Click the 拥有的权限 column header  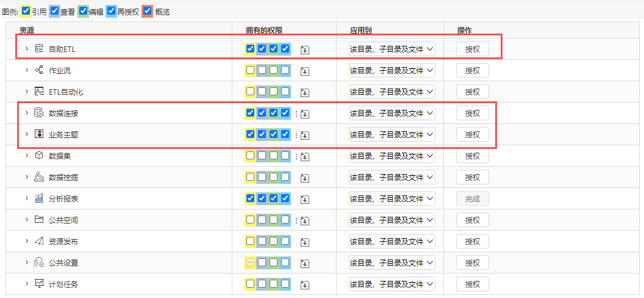click(x=264, y=30)
